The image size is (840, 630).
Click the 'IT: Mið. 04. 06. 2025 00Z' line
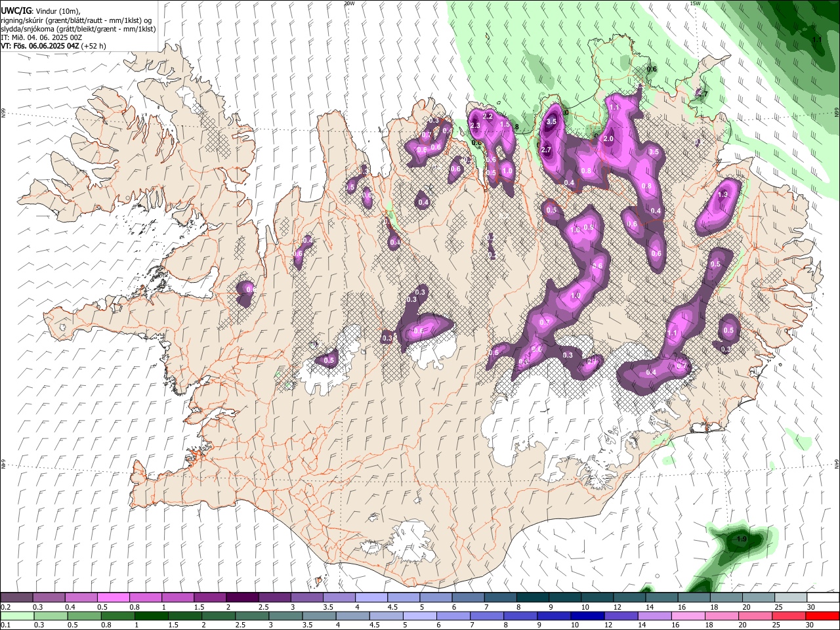(42, 37)
